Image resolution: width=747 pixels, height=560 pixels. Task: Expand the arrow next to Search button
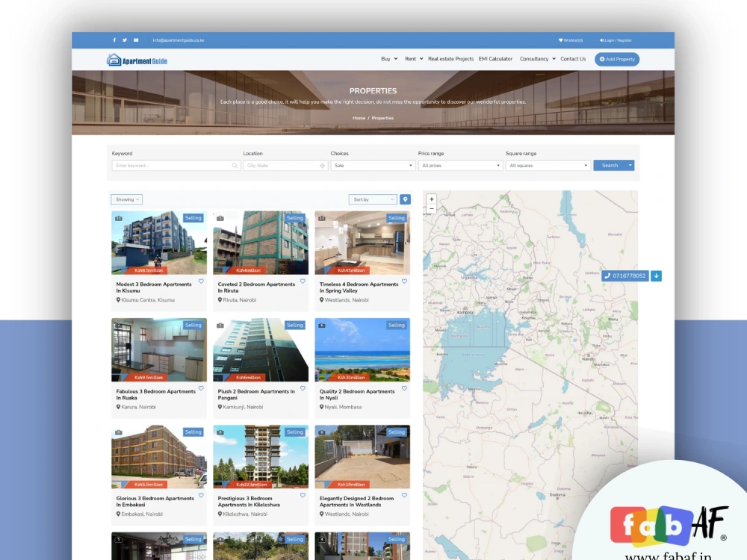coord(630,166)
